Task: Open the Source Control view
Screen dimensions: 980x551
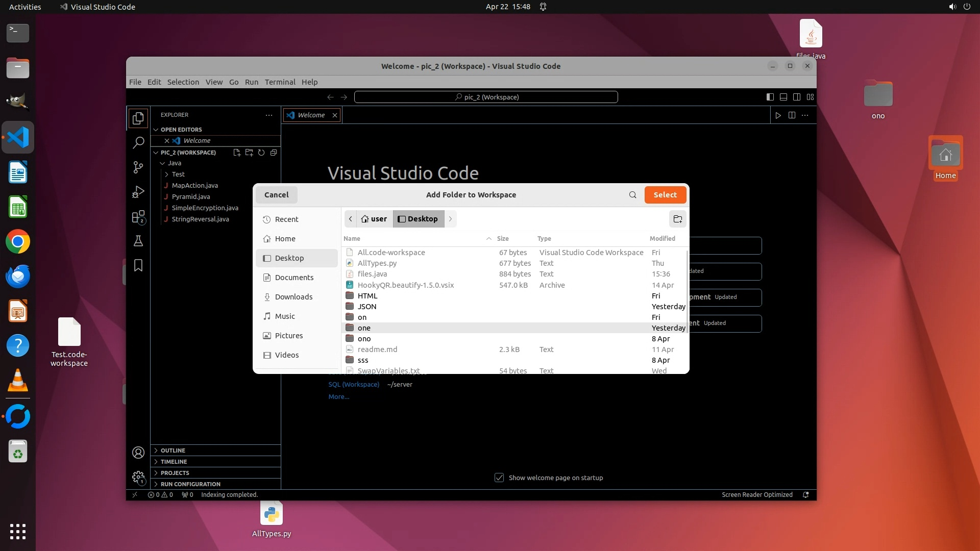Action: [138, 167]
